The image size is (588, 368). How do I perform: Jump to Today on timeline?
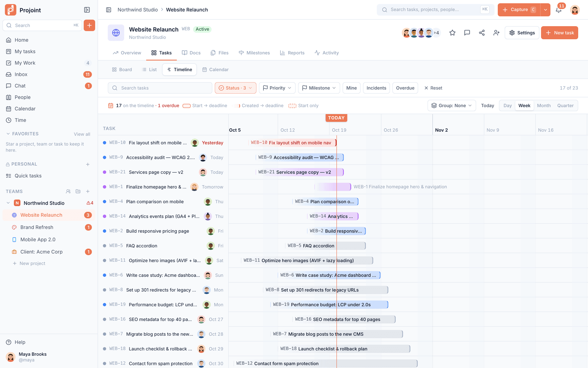pos(488,105)
